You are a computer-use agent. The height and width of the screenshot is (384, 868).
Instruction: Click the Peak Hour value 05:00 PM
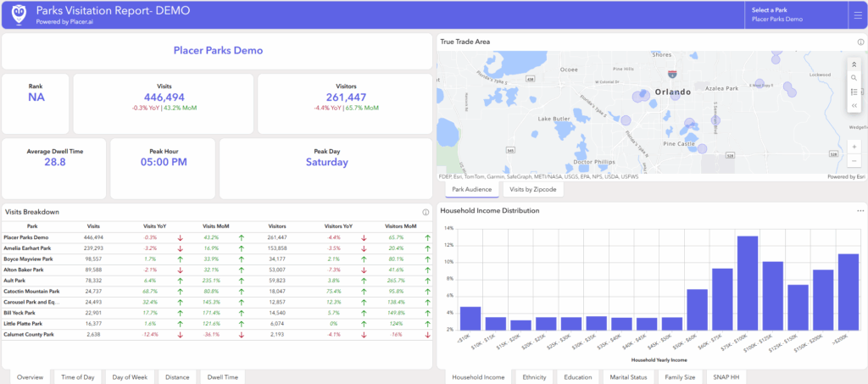164,162
